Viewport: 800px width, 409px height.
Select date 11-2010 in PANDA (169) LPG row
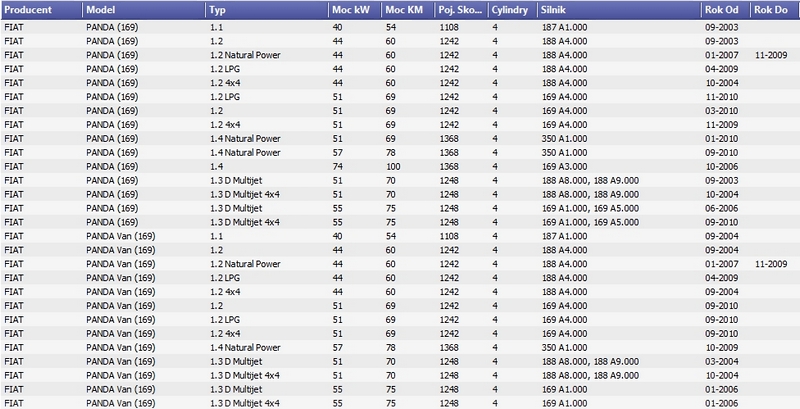pyautogui.click(x=721, y=97)
